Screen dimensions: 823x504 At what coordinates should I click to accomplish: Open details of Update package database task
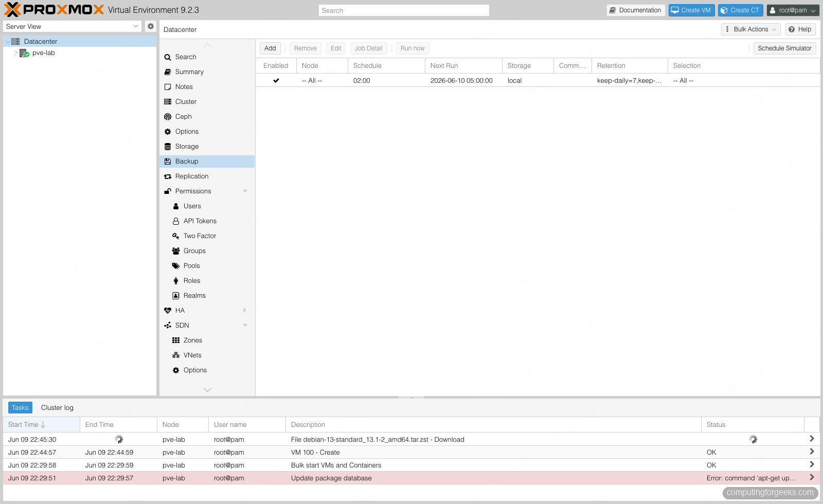click(x=812, y=477)
